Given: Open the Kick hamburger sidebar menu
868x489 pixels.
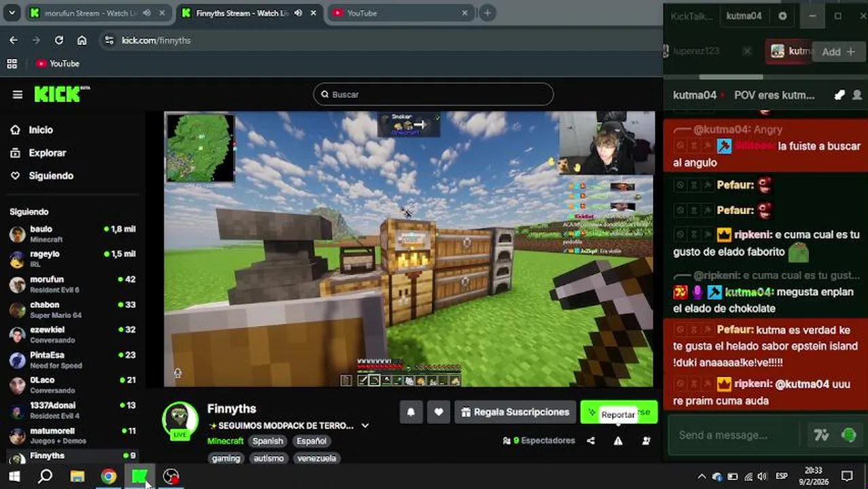Looking at the screenshot, I should tap(18, 94).
